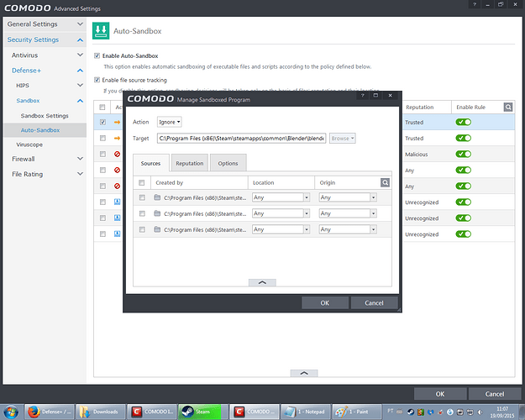Select HIPS in sidebar
The width and height of the screenshot is (525, 420).
(23, 86)
